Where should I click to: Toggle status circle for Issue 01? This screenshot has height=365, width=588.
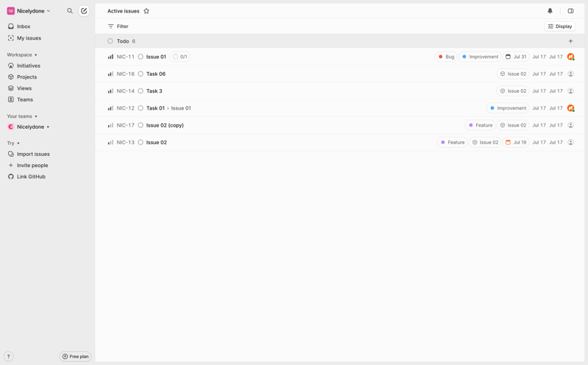[140, 57]
